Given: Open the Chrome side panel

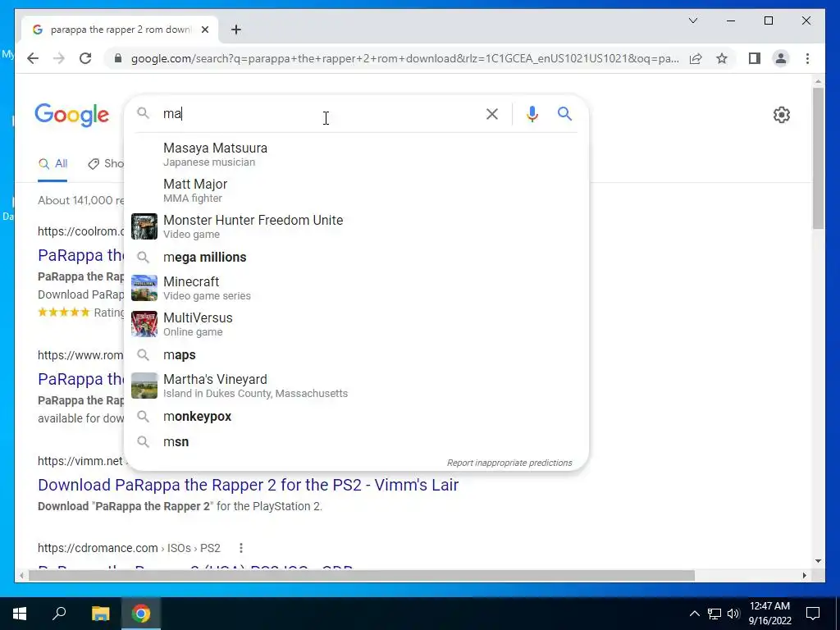Looking at the screenshot, I should pyautogui.click(x=755, y=58).
